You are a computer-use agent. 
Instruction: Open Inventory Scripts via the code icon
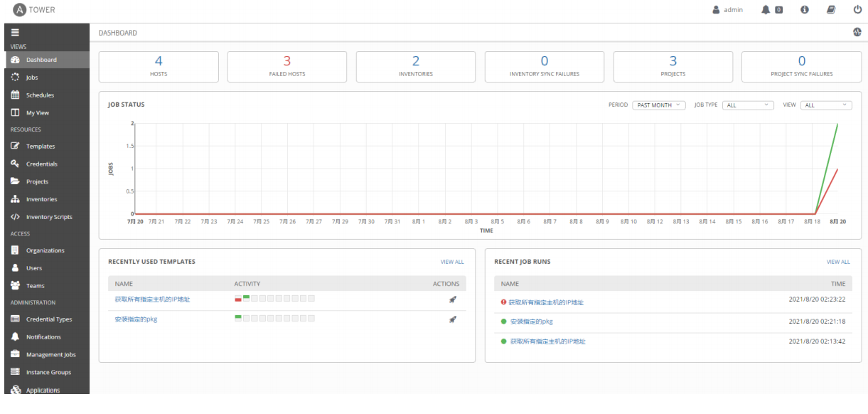tap(14, 216)
